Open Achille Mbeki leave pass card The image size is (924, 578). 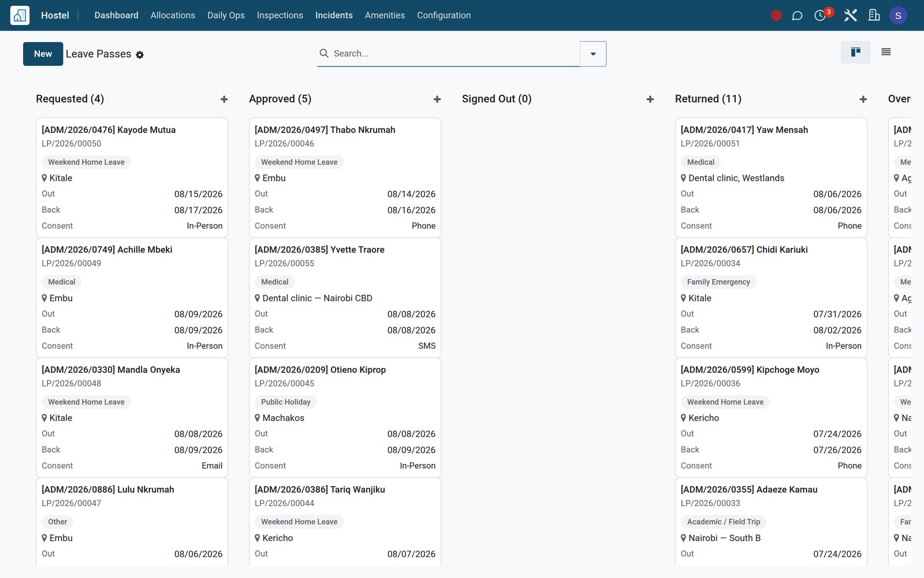tap(132, 298)
